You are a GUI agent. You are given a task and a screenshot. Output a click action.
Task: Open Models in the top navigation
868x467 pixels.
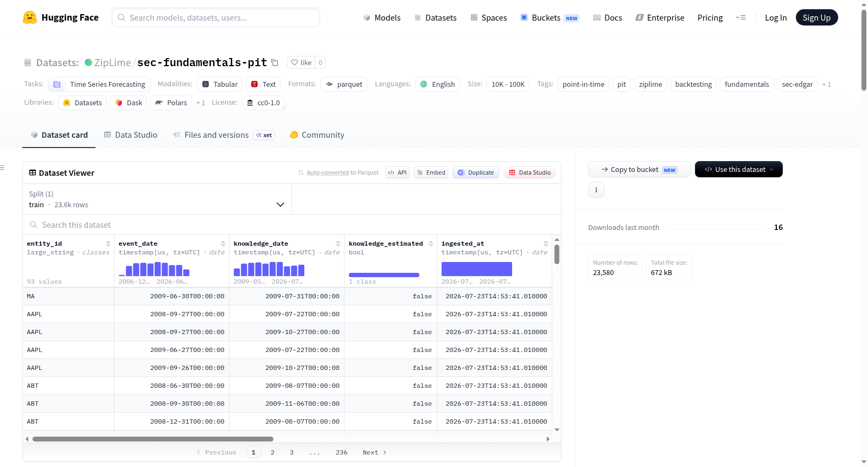coord(382,18)
